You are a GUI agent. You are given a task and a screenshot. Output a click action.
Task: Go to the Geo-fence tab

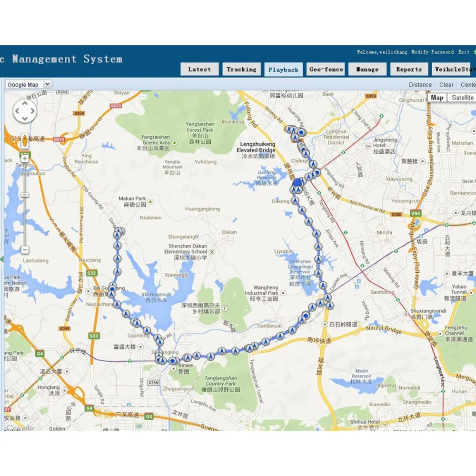point(326,69)
